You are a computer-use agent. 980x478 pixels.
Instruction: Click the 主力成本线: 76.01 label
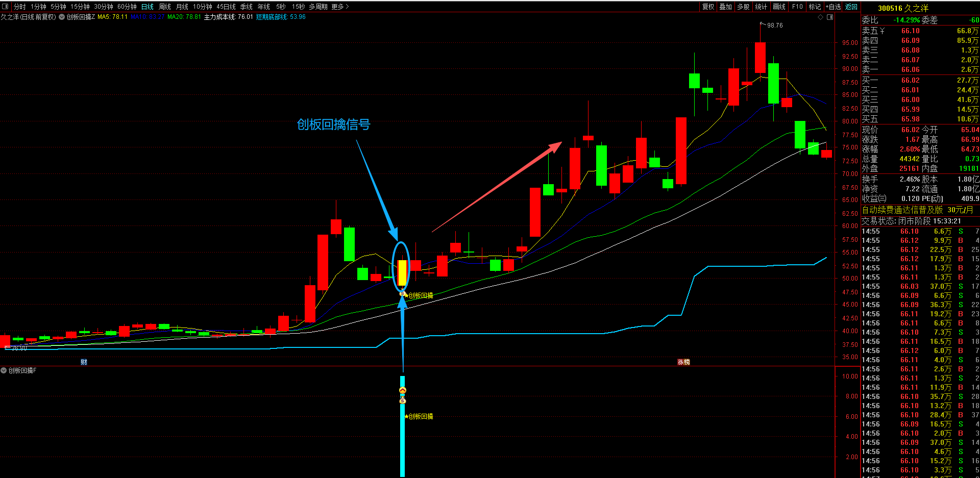[x=228, y=17]
